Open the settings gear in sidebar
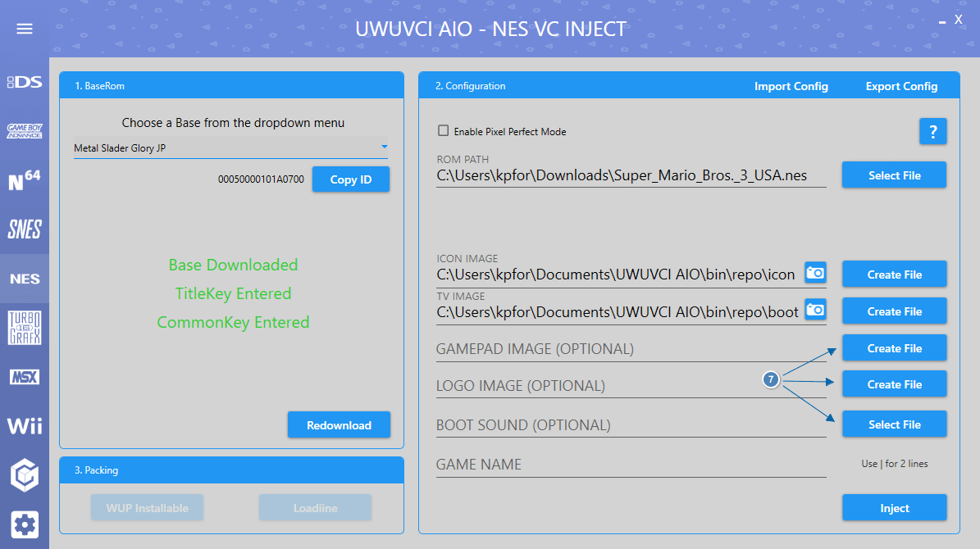This screenshot has height=549, width=980. 25,524
